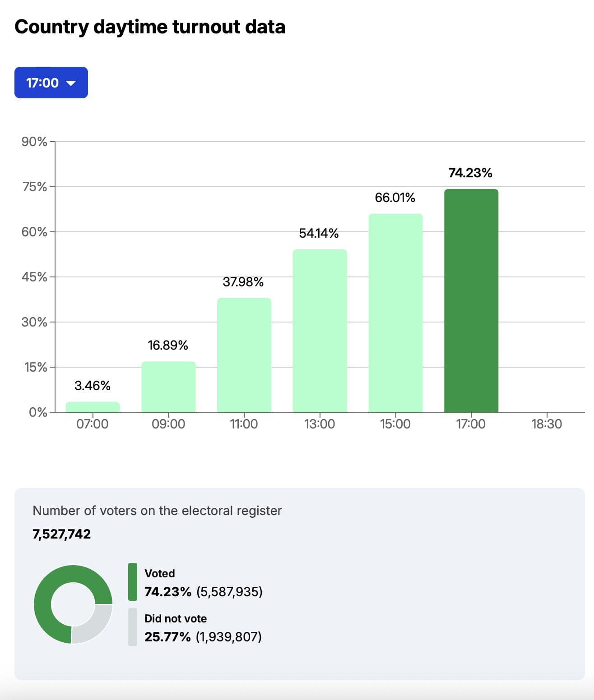Click the dropdown arrow beside 17:00
This screenshot has width=594, height=700.
[71, 83]
